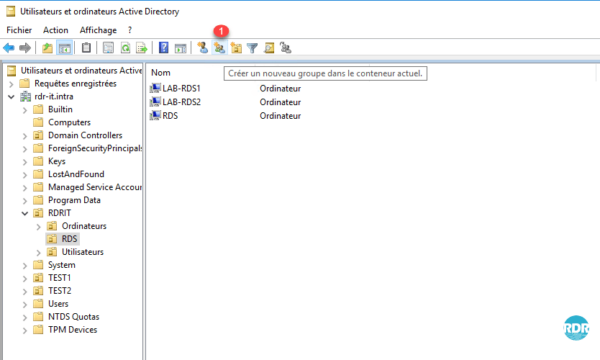This screenshot has height=360, width=600.
Task: Toggle the console tree show/hide icon
Action: tap(64, 48)
